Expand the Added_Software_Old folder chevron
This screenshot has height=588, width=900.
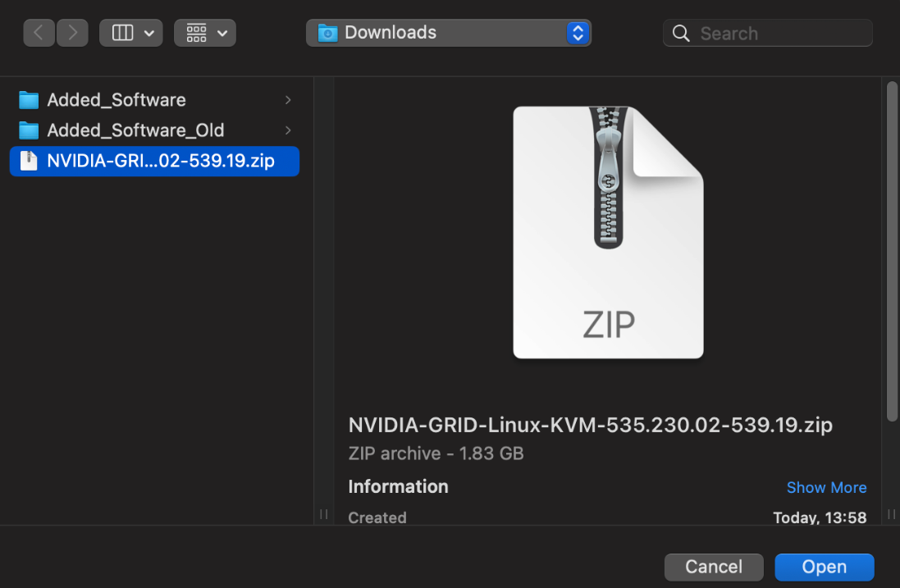coord(288,130)
